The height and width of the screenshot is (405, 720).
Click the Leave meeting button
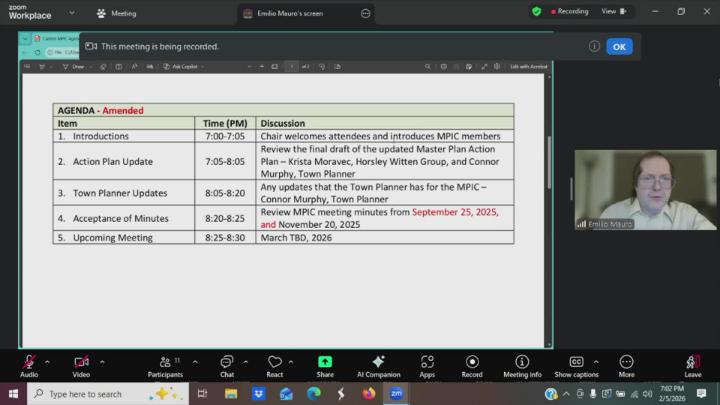(x=692, y=364)
